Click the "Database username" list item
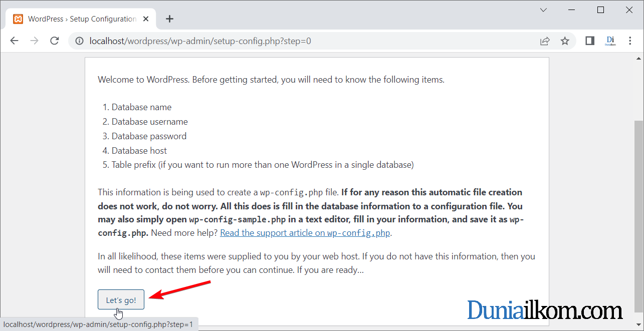The height and width of the screenshot is (331, 644). [149, 122]
